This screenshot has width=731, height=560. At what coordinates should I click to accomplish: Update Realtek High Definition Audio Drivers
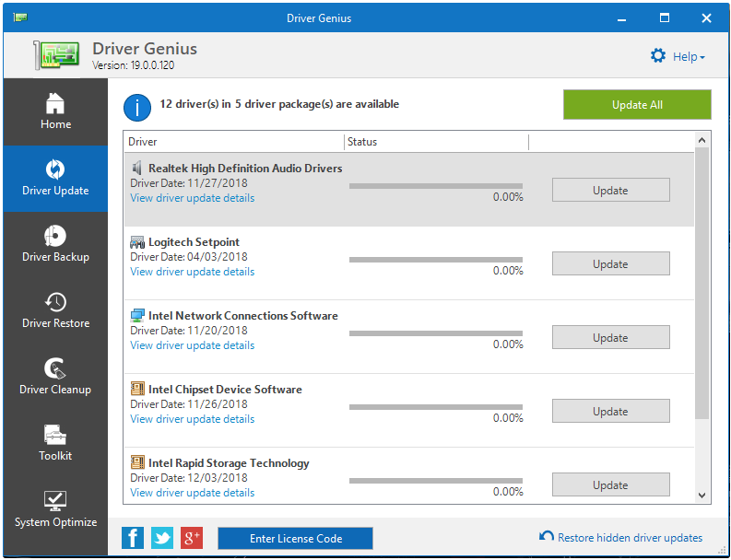(611, 190)
